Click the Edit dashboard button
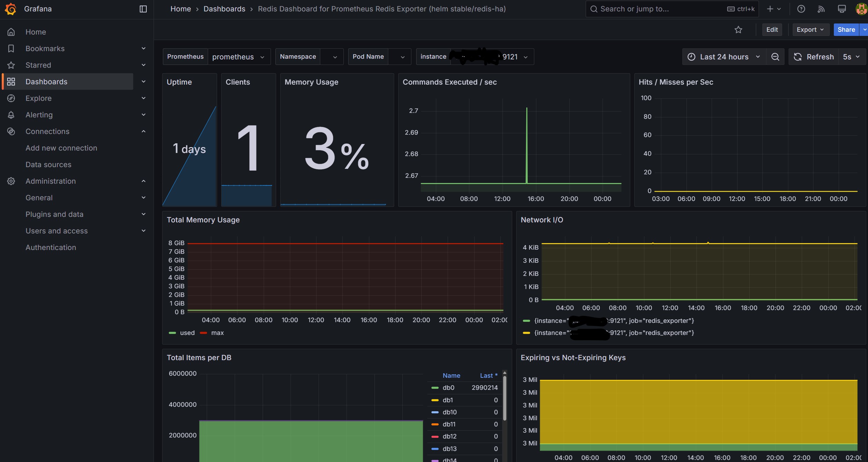The image size is (868, 462). pos(772,30)
